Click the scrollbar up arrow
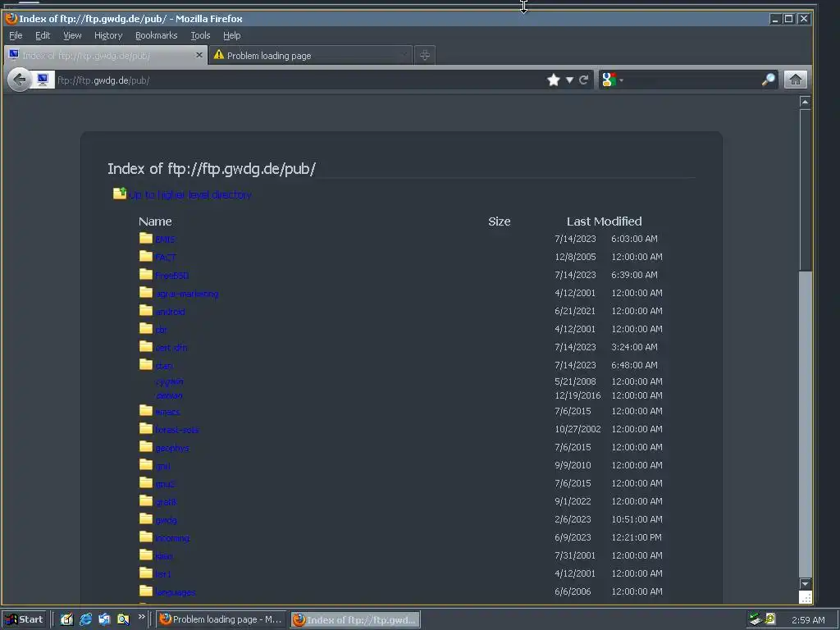 [x=805, y=102]
